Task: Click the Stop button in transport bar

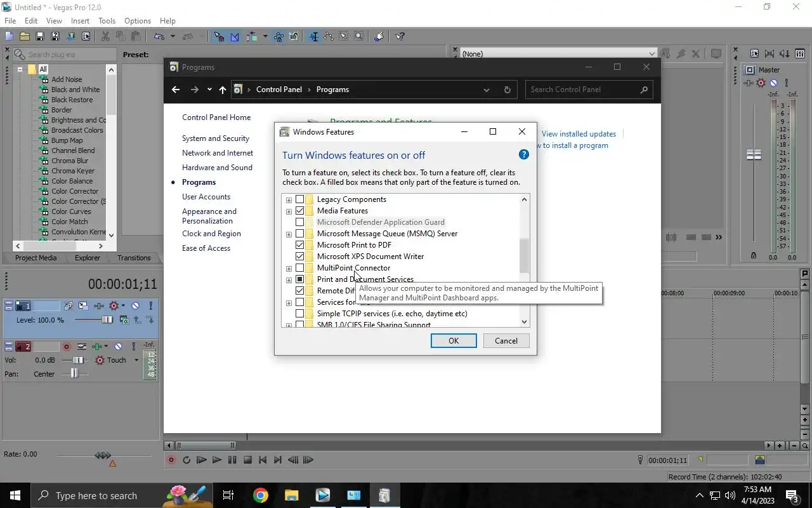Action: pyautogui.click(x=247, y=460)
